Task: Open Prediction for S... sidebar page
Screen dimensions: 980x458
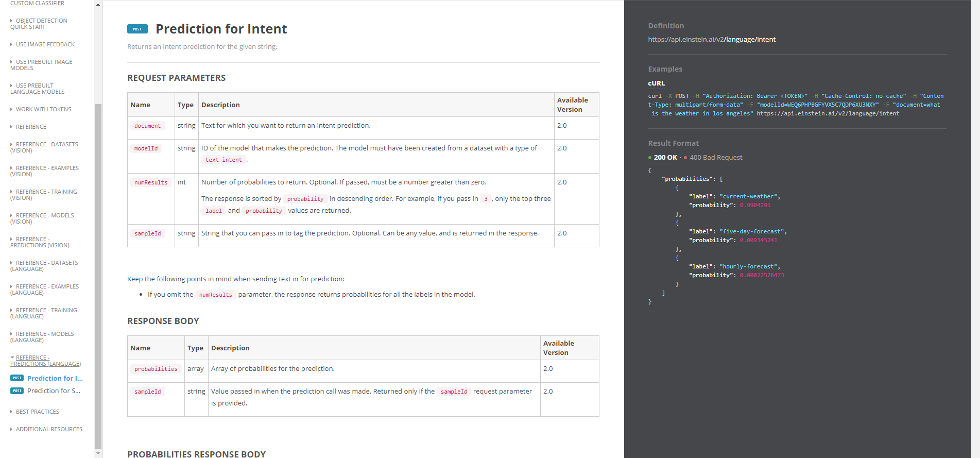Action: coord(54,391)
